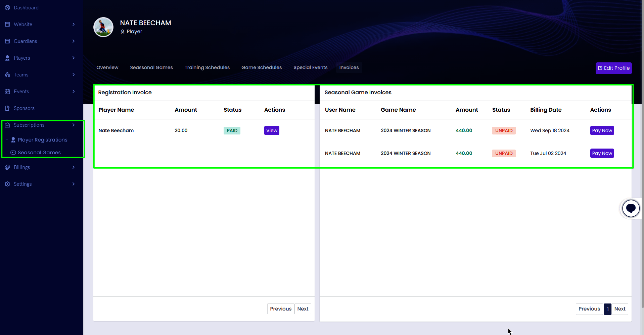
Task: Click UNPAID badge for Sep 18 invoice
Action: coord(504,130)
